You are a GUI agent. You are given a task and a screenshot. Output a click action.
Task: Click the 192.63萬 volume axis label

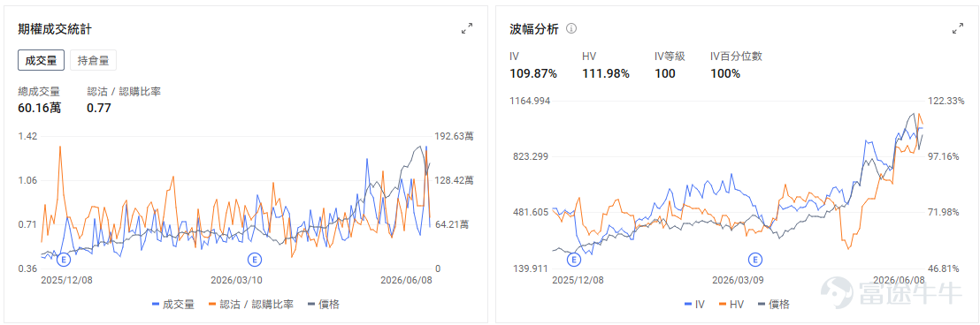point(455,136)
